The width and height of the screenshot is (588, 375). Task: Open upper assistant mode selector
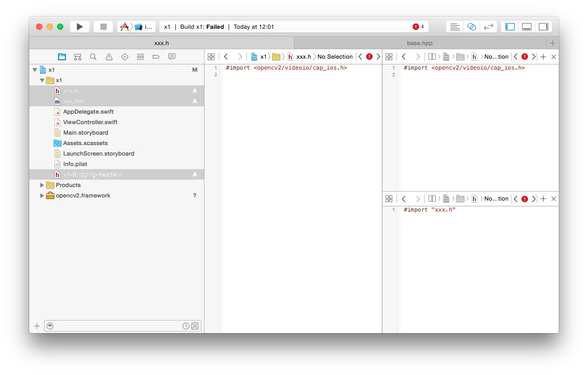432,57
